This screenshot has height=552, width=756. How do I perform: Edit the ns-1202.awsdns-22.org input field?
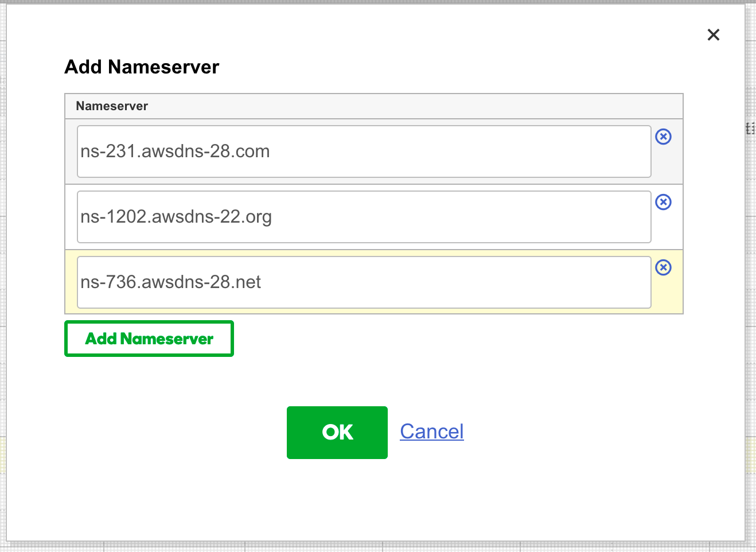pyautogui.click(x=364, y=217)
